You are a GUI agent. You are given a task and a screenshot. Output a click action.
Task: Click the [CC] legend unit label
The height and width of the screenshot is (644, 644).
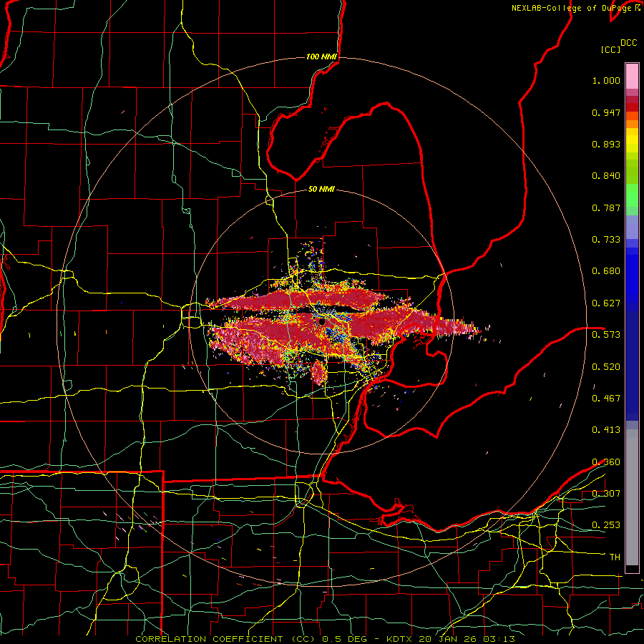610,49
